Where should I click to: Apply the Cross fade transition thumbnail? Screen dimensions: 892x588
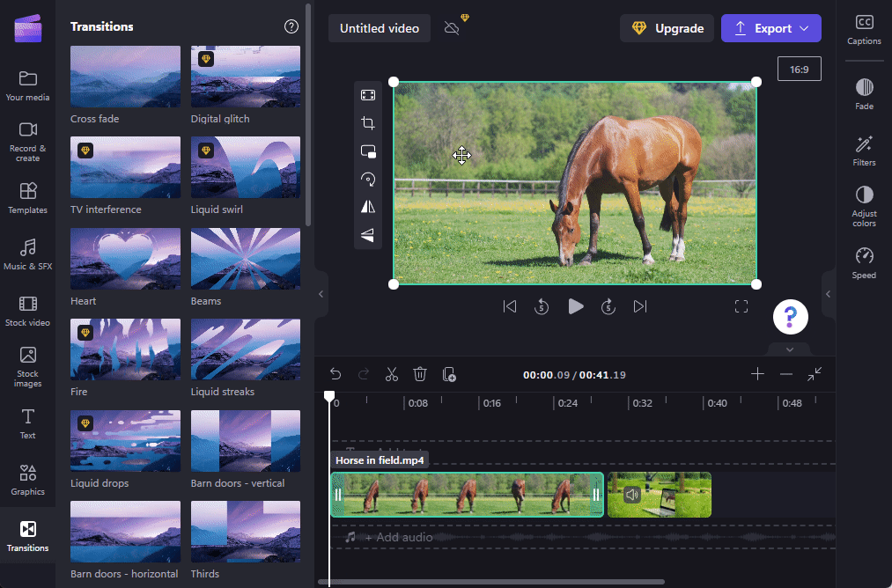125,77
